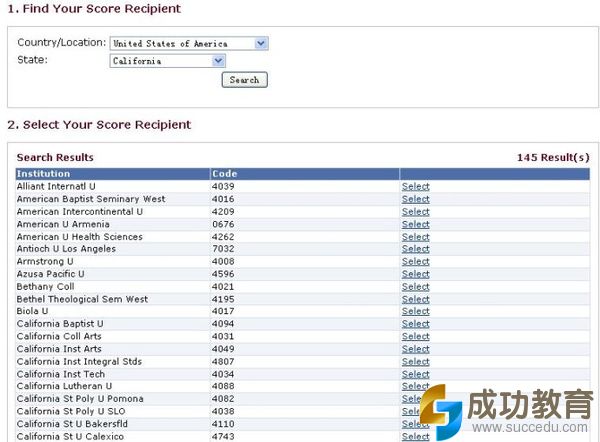Click the Institution column header
Screen dimensions: 600x442
(x=43, y=174)
